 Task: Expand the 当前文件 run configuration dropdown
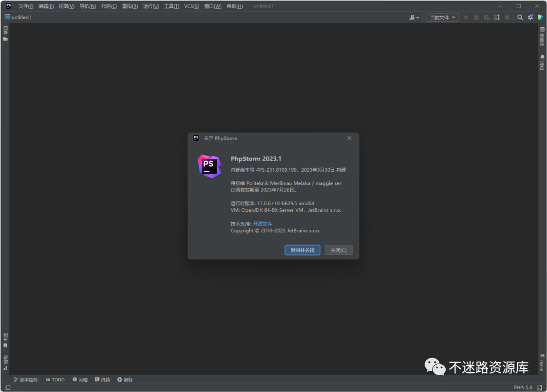(442, 17)
